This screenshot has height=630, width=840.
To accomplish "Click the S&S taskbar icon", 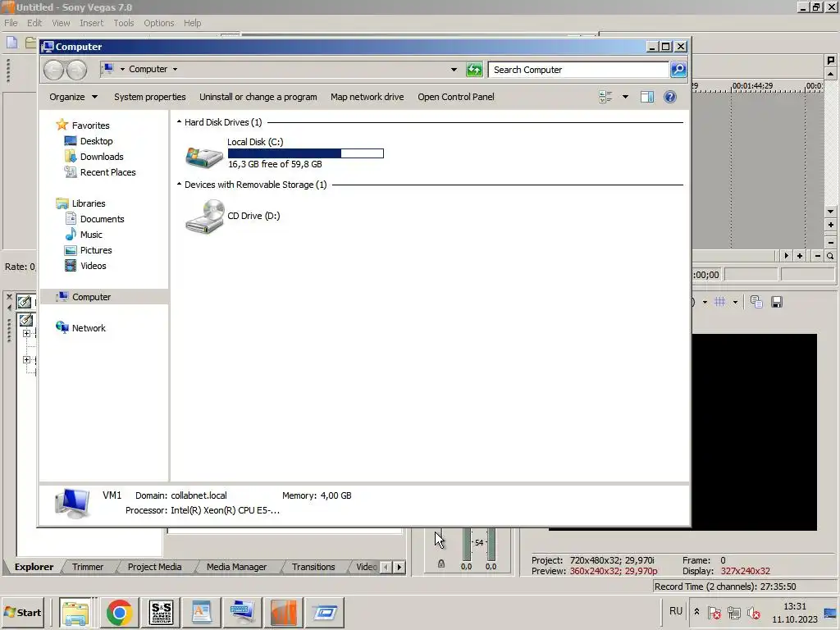I will point(162,612).
